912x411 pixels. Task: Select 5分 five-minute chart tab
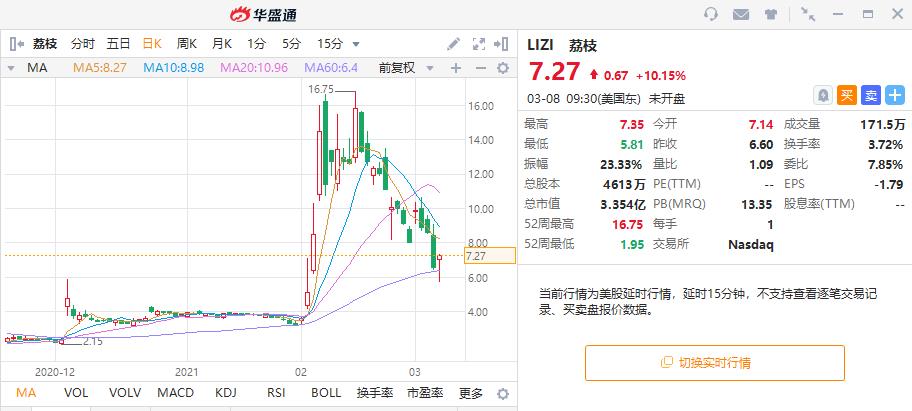[x=292, y=44]
